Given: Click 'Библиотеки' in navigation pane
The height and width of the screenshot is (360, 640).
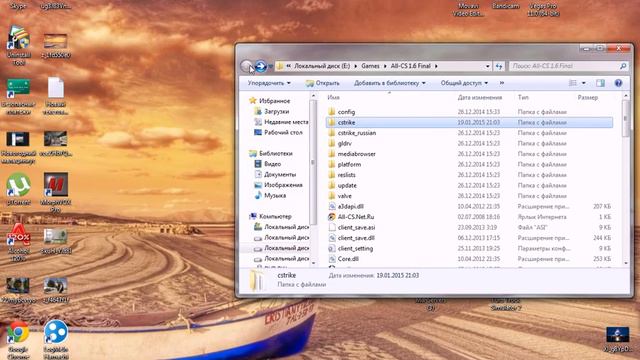Looking at the screenshot, I should coord(276,153).
